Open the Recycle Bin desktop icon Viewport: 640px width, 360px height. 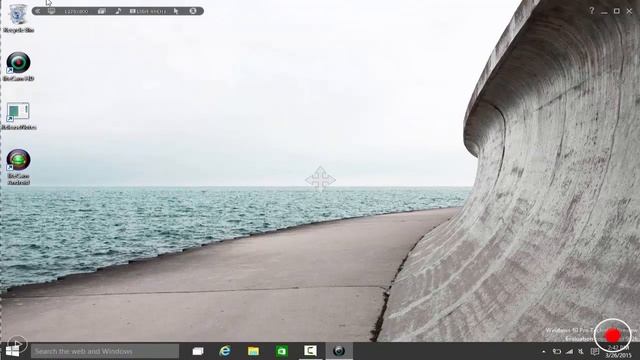[18, 18]
